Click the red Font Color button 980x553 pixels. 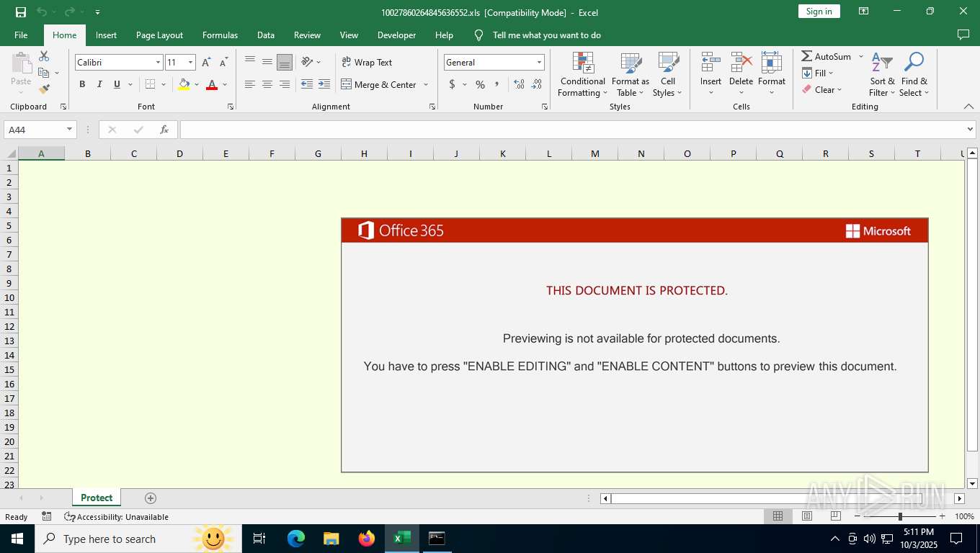coord(212,84)
